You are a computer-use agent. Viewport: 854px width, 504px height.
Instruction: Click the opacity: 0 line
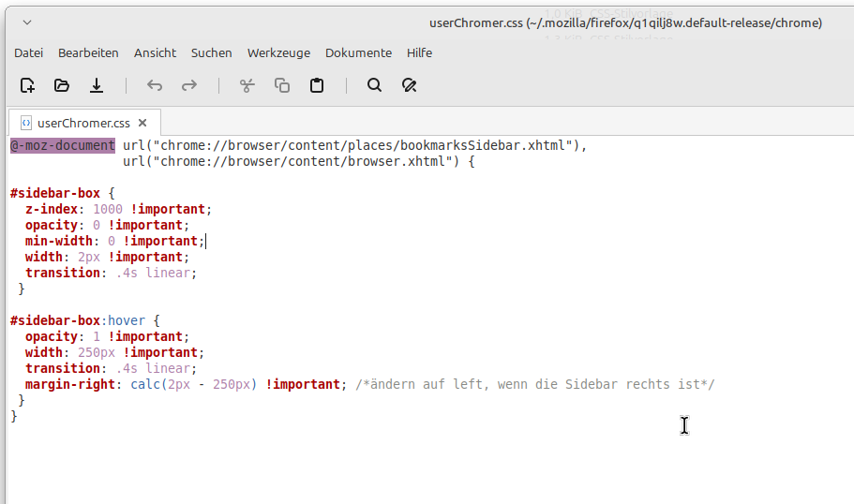point(107,225)
